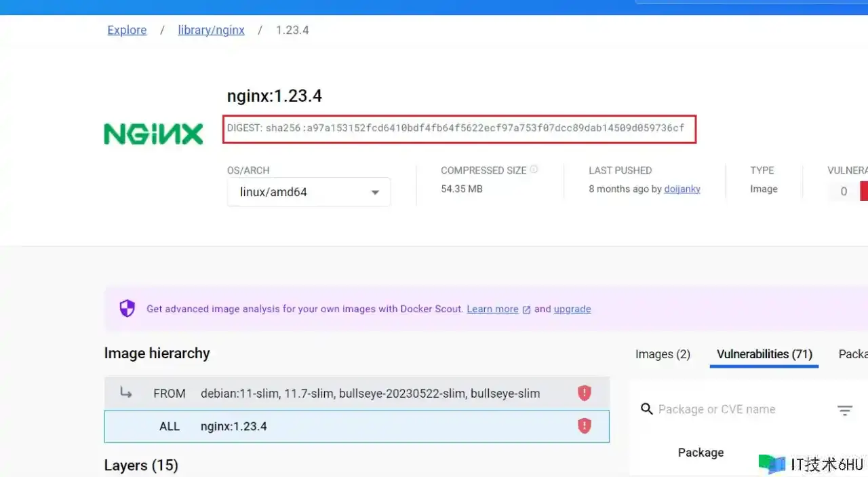Click the red vulnerability shield on debian row
The height and width of the screenshot is (477, 868).
coord(584,393)
